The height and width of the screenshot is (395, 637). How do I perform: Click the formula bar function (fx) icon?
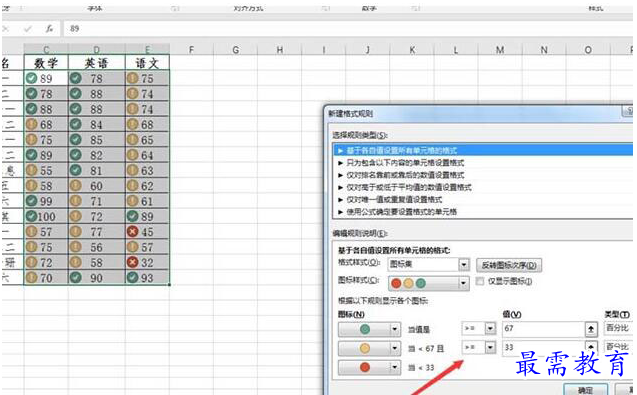click(49, 28)
